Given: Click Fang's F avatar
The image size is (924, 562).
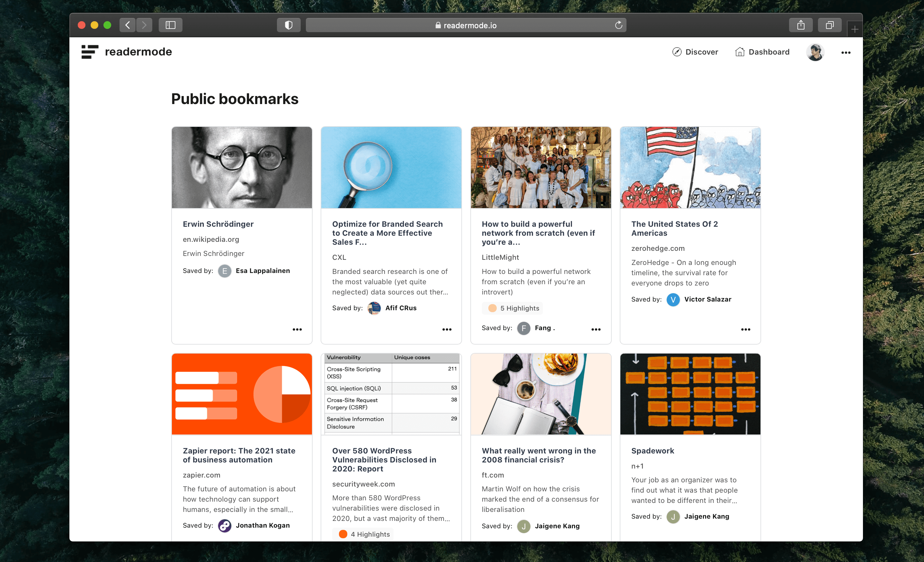Looking at the screenshot, I should point(523,328).
